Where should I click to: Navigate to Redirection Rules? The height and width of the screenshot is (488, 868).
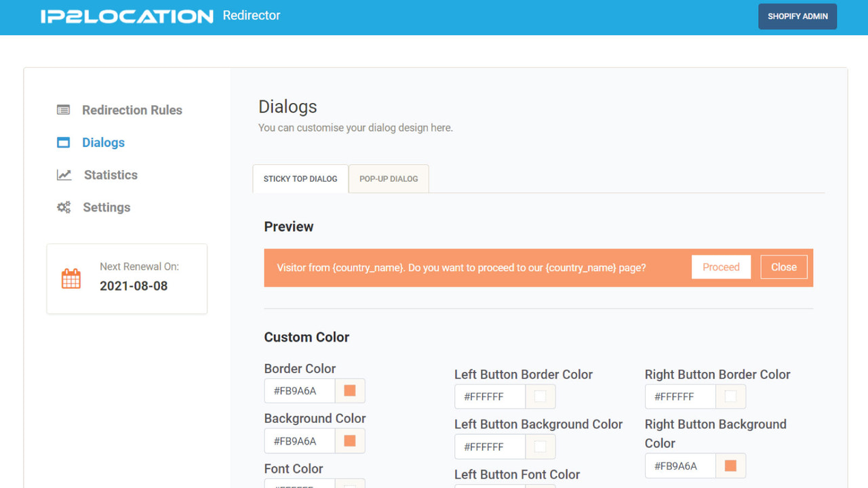point(132,109)
